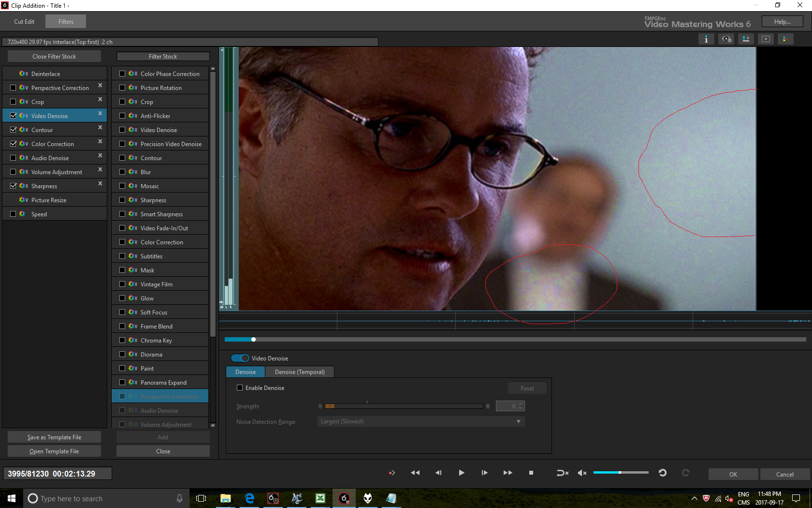812x508 pixels.
Task: Click the colored triangles player icon
Action: pyautogui.click(x=785, y=39)
